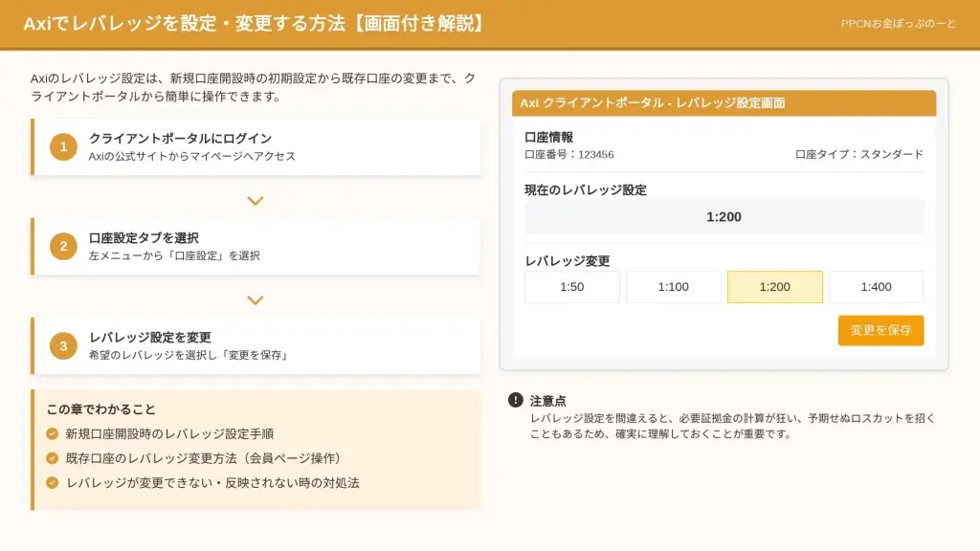980x551 pixels.
Task: Click the chevron below step 2 card
Action: (255, 300)
